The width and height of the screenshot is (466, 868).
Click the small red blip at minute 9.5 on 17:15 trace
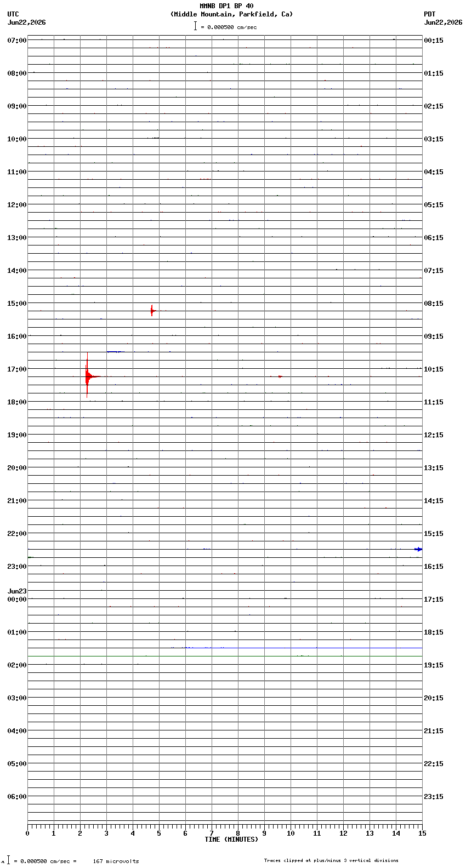tap(280, 376)
